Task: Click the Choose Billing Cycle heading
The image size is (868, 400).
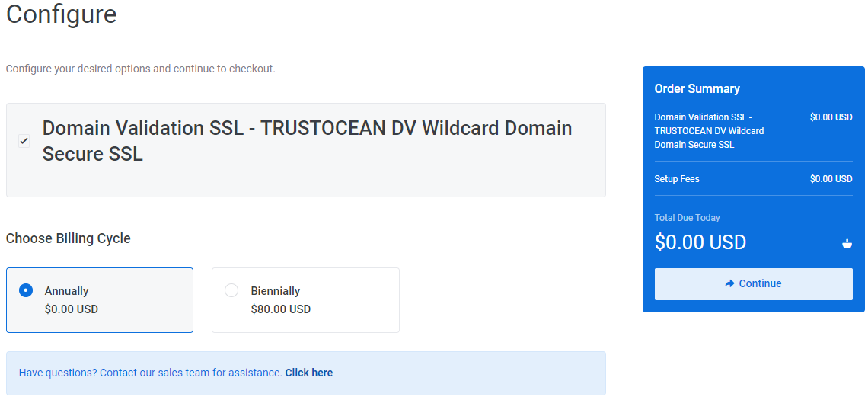Action: (68, 238)
